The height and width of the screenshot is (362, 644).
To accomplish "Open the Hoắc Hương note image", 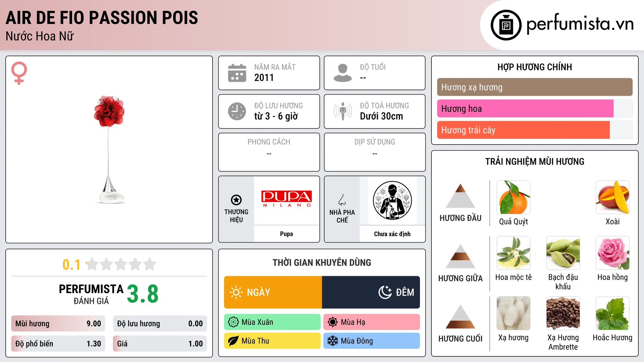I will point(613,313).
